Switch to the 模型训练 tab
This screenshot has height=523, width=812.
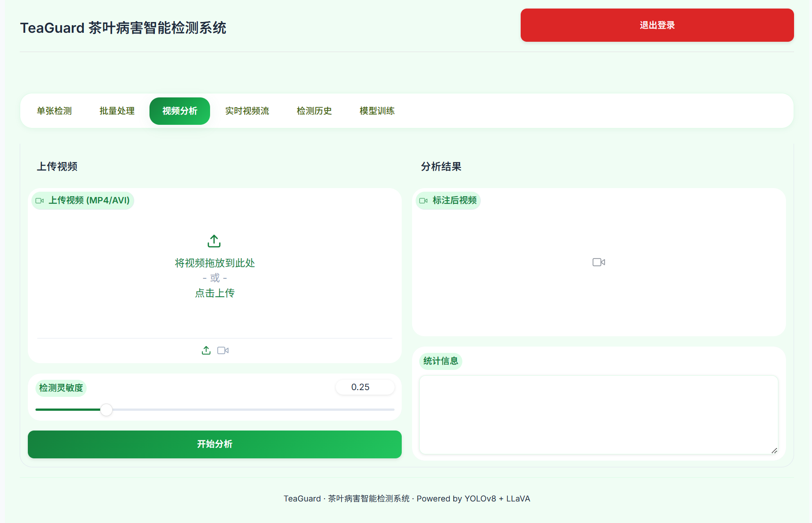[x=377, y=111]
